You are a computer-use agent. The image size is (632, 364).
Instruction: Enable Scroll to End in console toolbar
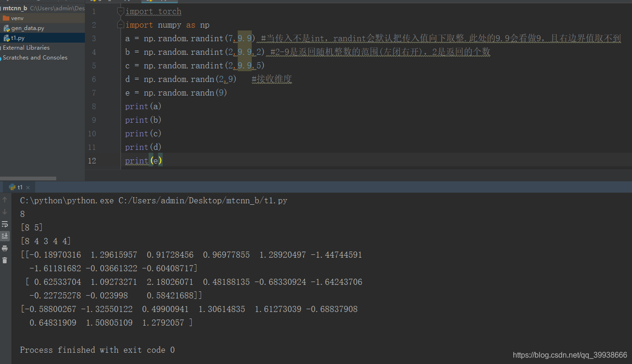click(5, 236)
